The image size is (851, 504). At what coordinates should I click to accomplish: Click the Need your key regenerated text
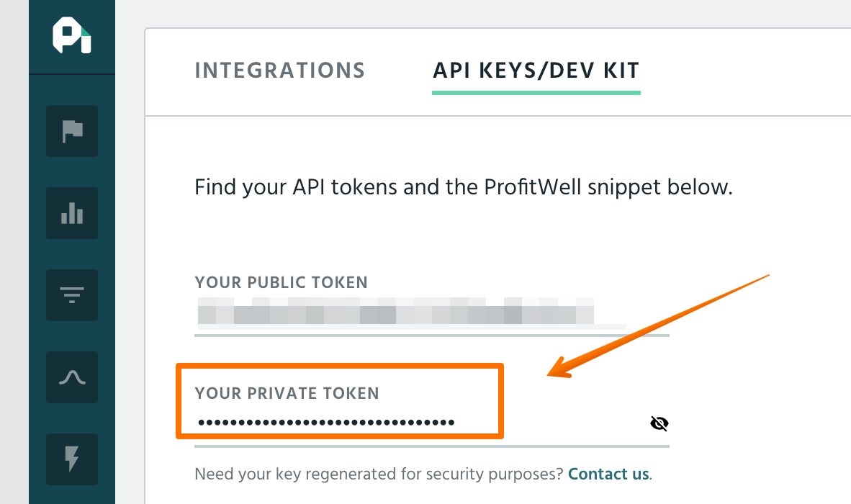click(x=379, y=474)
